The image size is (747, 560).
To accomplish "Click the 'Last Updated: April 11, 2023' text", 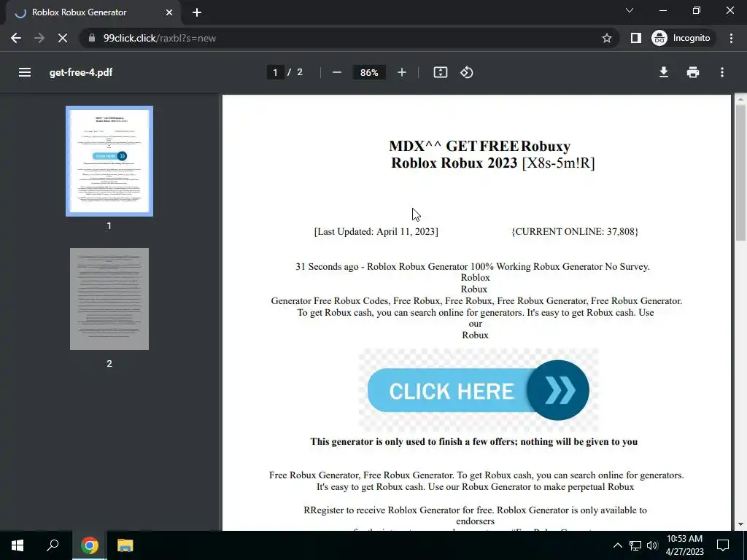I will 376,231.
